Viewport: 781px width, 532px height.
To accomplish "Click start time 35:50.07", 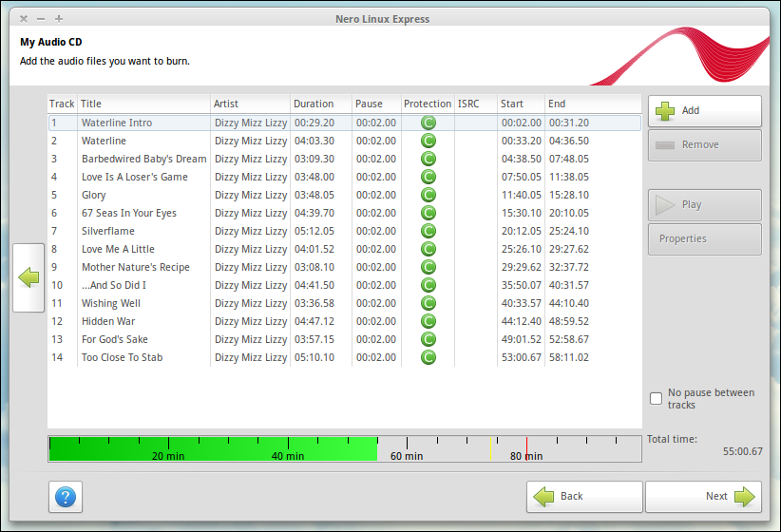I will tap(521, 285).
